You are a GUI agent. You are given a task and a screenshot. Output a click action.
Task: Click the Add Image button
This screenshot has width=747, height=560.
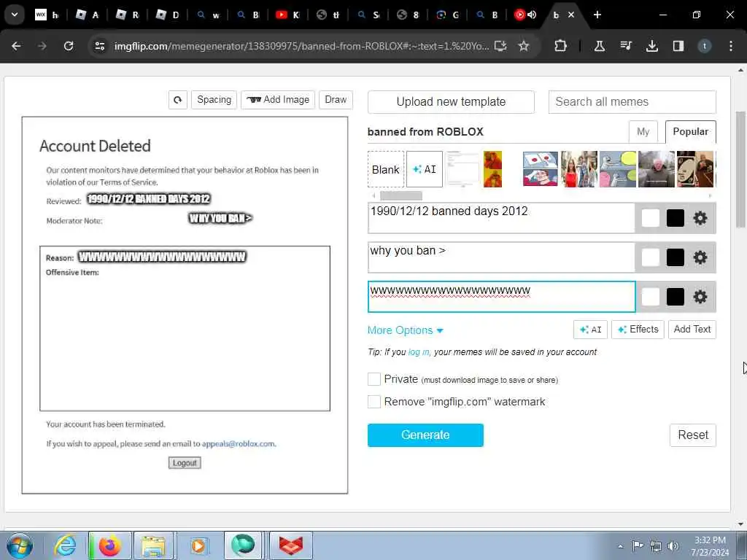[278, 99]
